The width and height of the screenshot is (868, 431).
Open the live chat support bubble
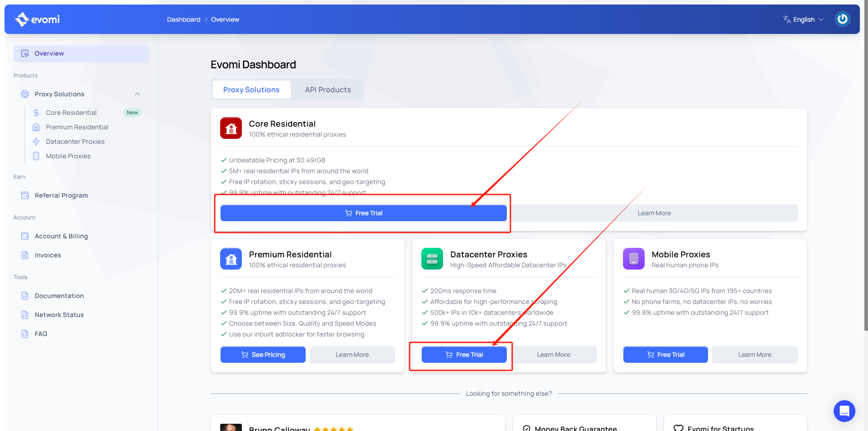(844, 411)
